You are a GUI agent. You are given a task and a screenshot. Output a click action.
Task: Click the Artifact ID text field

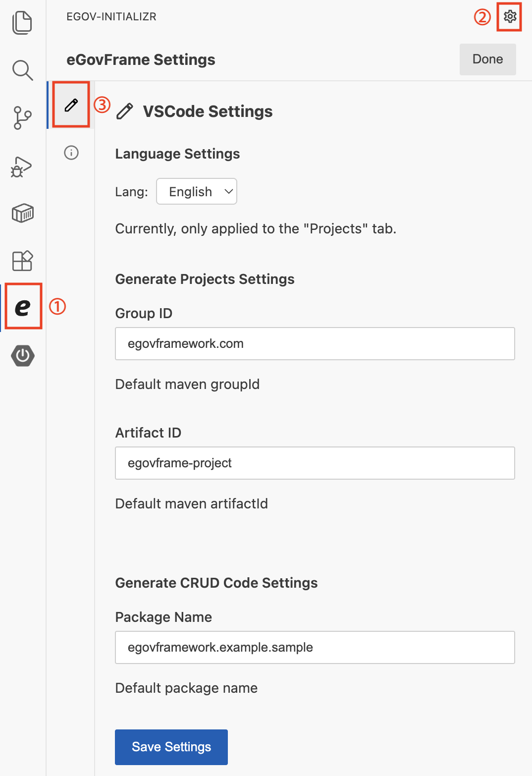(x=315, y=463)
